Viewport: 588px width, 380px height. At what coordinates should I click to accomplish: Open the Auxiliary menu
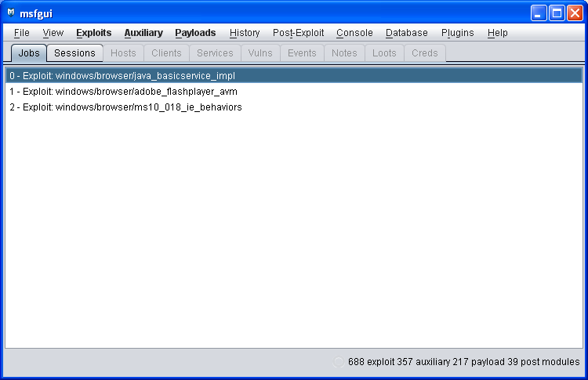pos(143,33)
